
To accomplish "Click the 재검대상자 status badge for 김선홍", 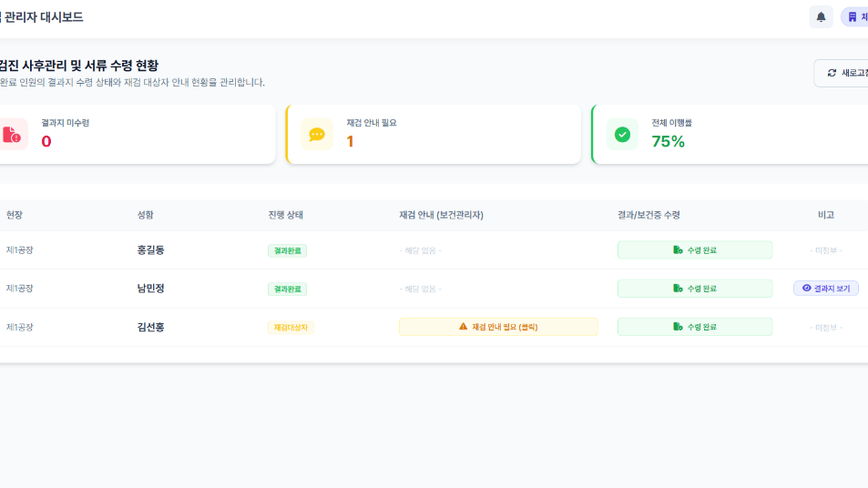I will click(291, 328).
